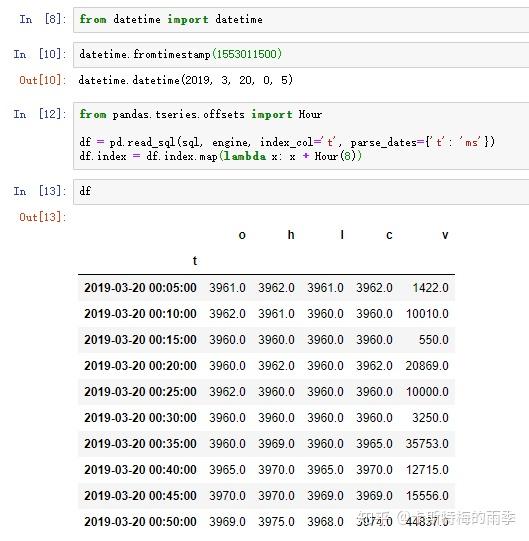Click open value 3965.0 in 00:40:00 row

pyautogui.click(x=227, y=470)
